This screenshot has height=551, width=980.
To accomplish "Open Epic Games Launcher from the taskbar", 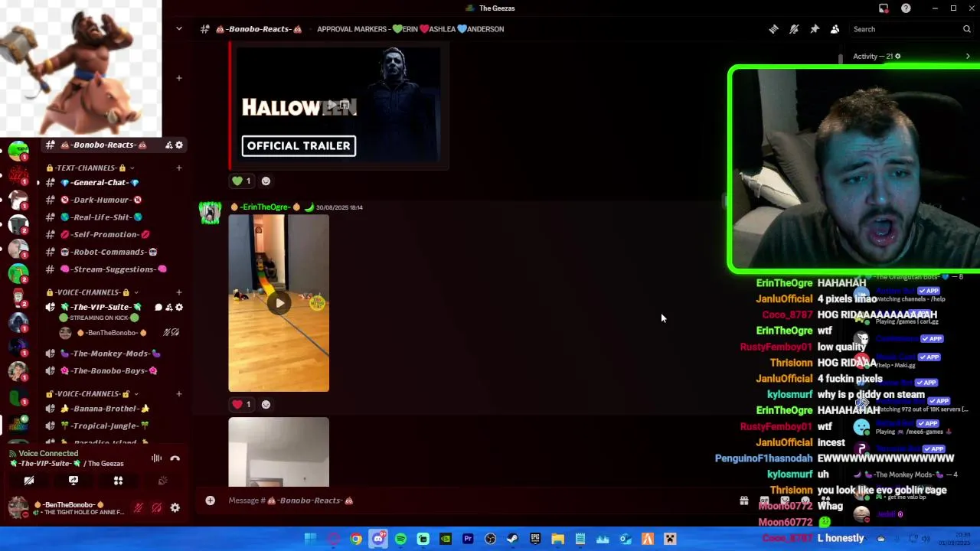I will click(x=535, y=539).
